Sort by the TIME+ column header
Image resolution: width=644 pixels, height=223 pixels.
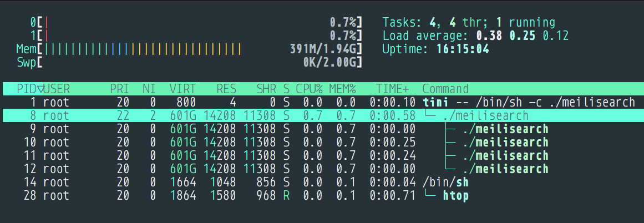393,89
